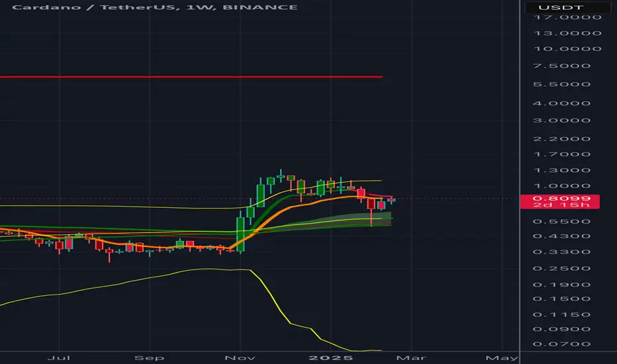Click the 0.4300 price axis label
Screen dimensions: 617x364
click(x=561, y=236)
